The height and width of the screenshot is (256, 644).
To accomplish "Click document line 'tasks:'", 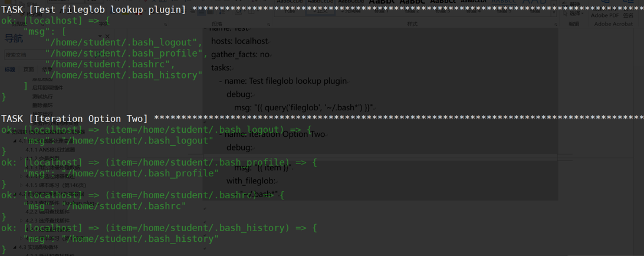I will [x=222, y=67].
